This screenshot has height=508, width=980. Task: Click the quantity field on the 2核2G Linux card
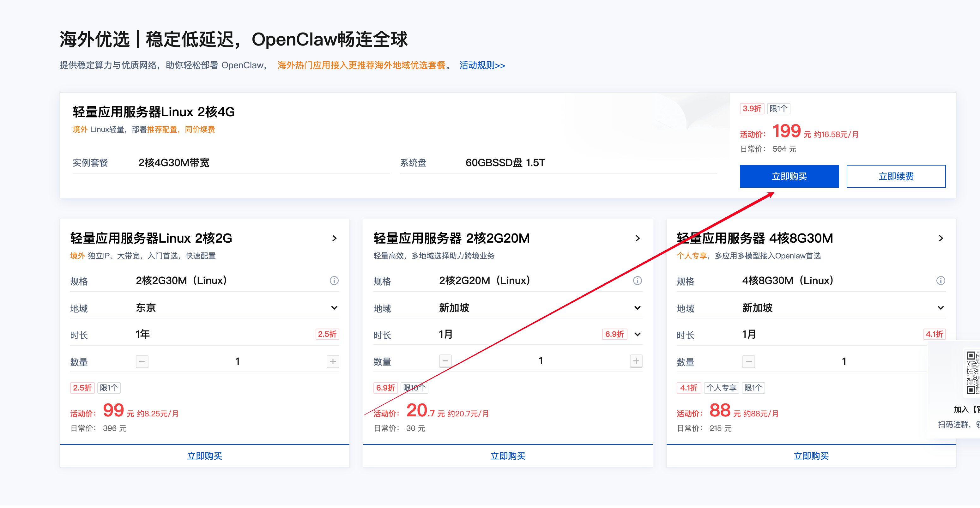point(237,361)
